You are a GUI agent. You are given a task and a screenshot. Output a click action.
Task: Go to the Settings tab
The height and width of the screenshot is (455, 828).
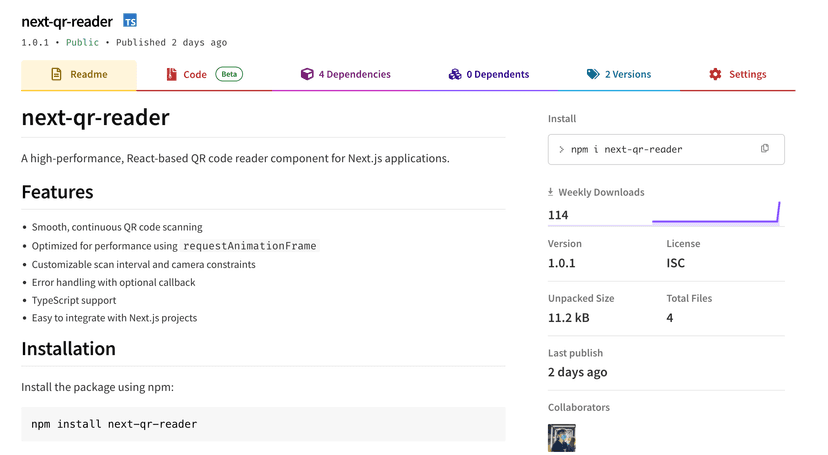(747, 75)
